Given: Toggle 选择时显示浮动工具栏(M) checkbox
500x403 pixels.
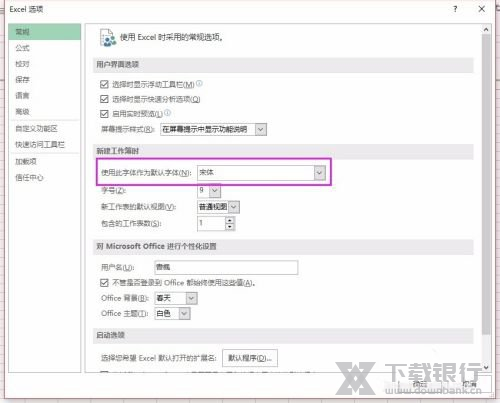Looking at the screenshot, I should point(104,84).
